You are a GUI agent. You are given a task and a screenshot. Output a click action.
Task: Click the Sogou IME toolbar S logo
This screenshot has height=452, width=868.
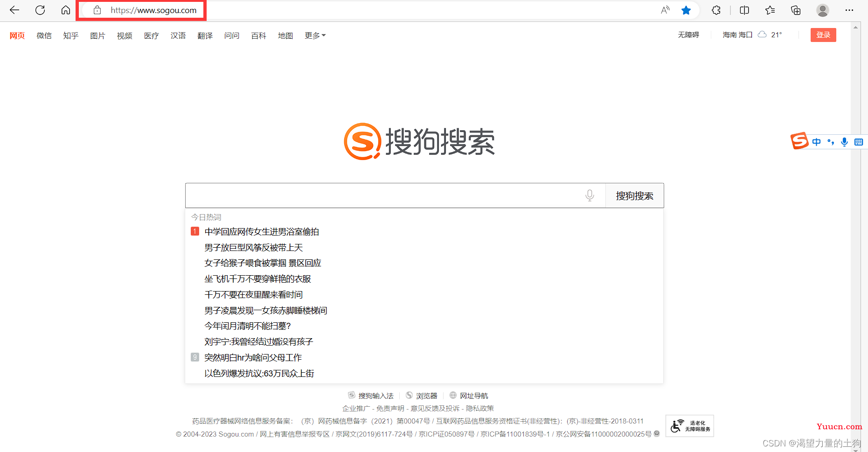coord(799,141)
